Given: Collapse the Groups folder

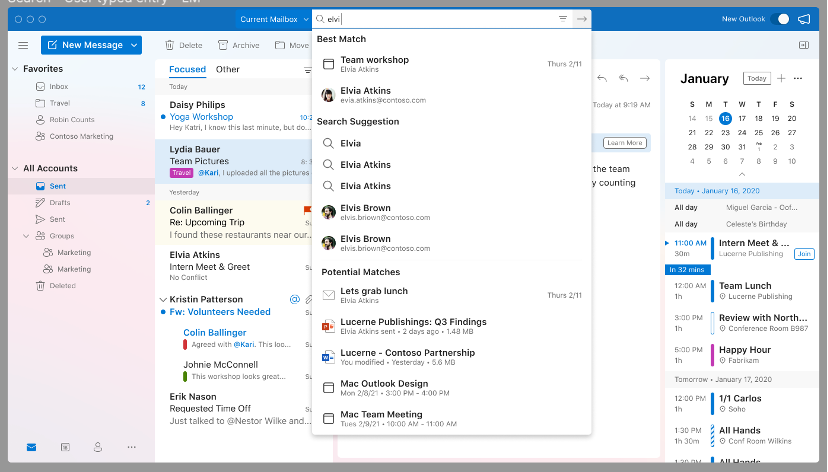Looking at the screenshot, I should [x=26, y=236].
